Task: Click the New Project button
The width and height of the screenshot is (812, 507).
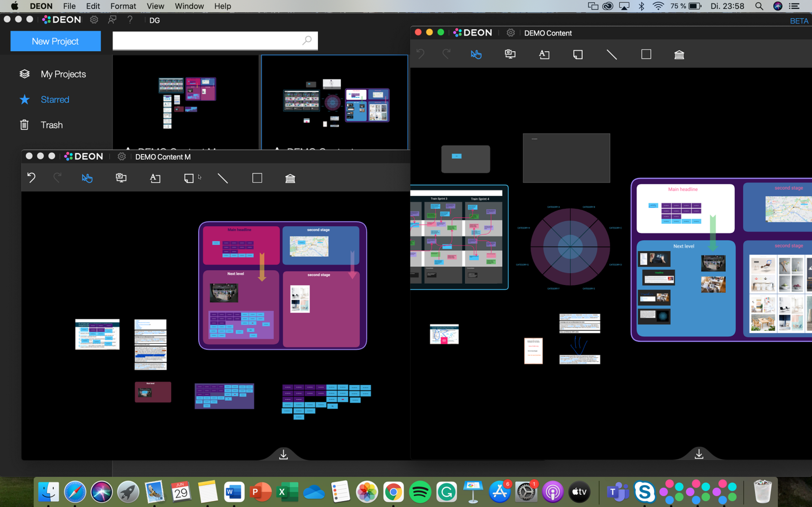Action: (x=56, y=41)
